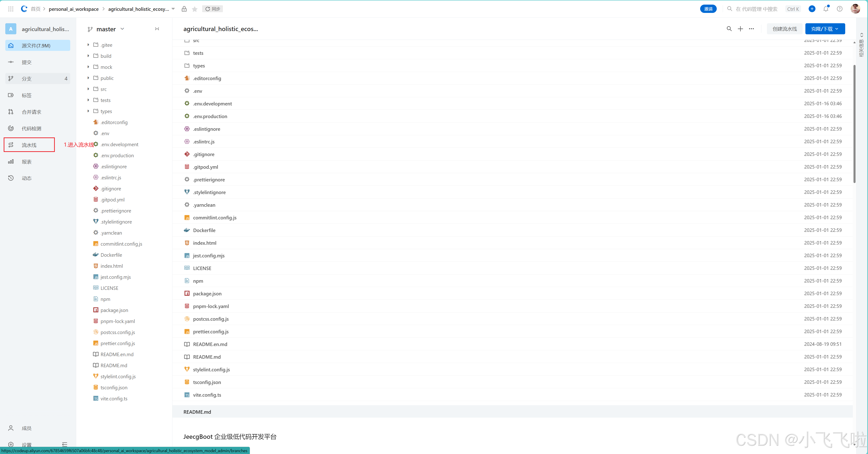Expand the public folder in the tree
The width and height of the screenshot is (868, 454).
(88, 78)
